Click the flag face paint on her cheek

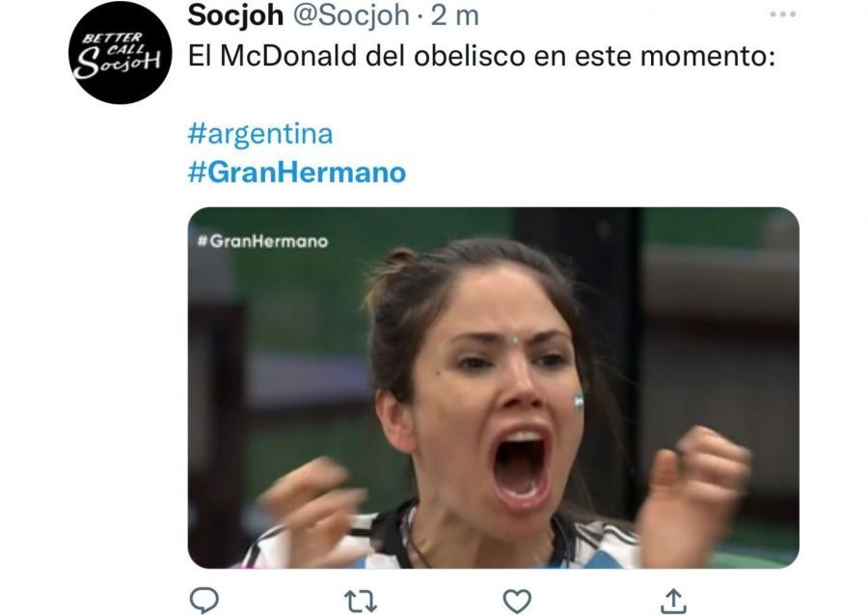[578, 402]
